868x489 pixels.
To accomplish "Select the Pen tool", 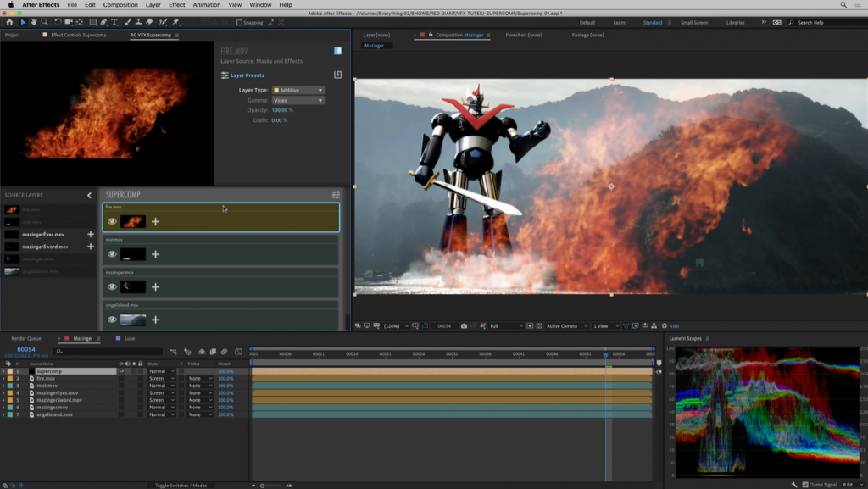I will pos(103,22).
